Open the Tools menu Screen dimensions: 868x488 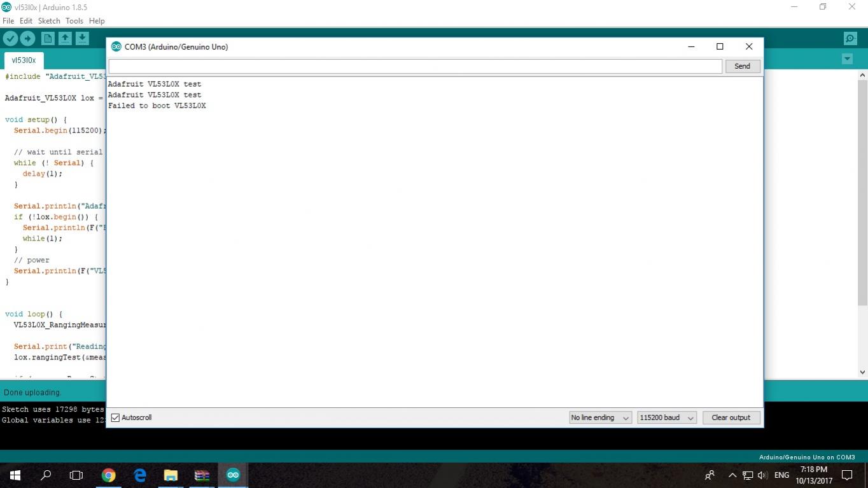point(74,21)
